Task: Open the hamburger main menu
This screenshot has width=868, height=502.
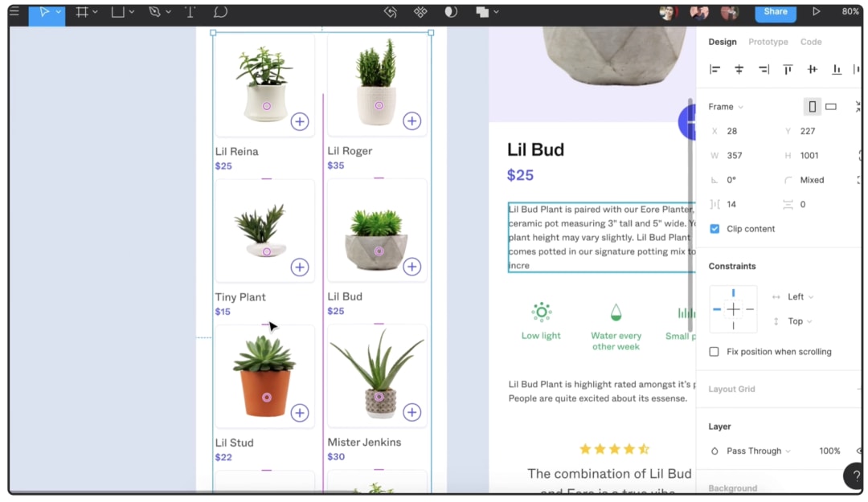Action: (14, 11)
